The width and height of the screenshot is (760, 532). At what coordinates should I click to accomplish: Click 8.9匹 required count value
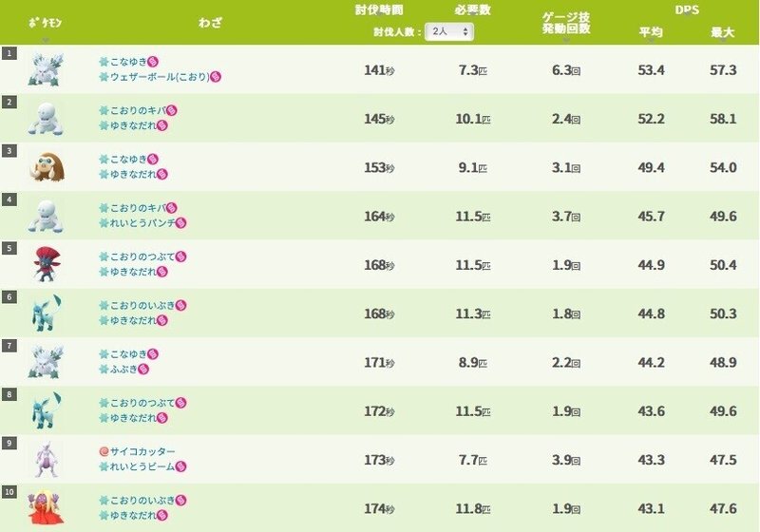click(x=472, y=362)
